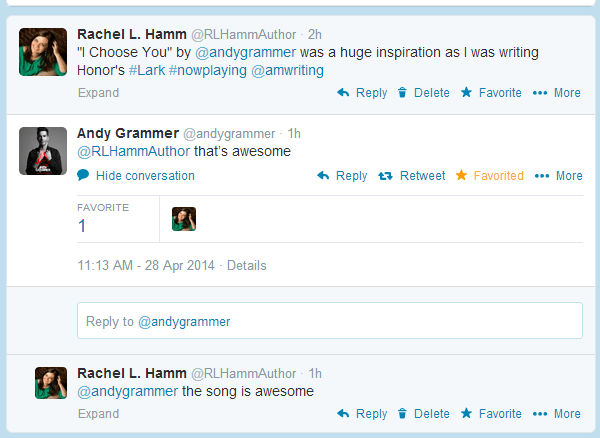The image size is (600, 438).
Task: Reply to the "song is awesome" tweet
Action: pos(362,414)
